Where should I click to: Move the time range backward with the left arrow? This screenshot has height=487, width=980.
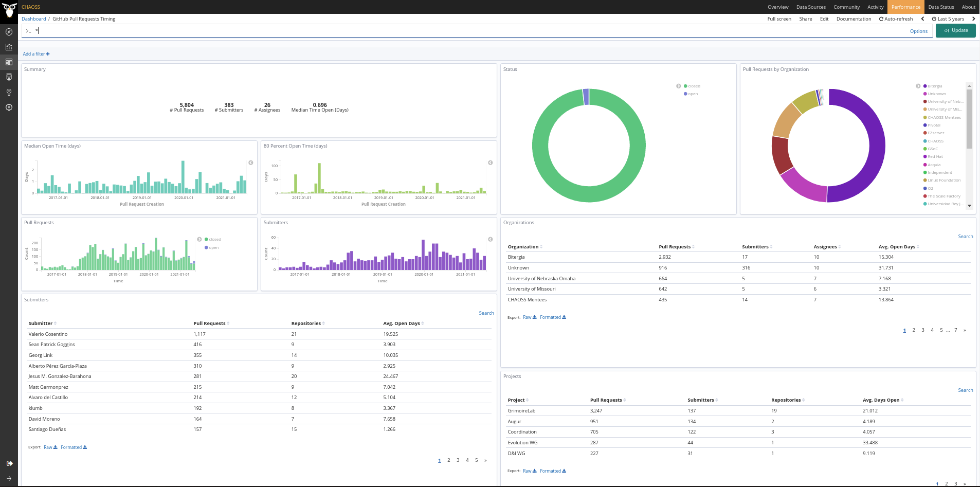922,19
